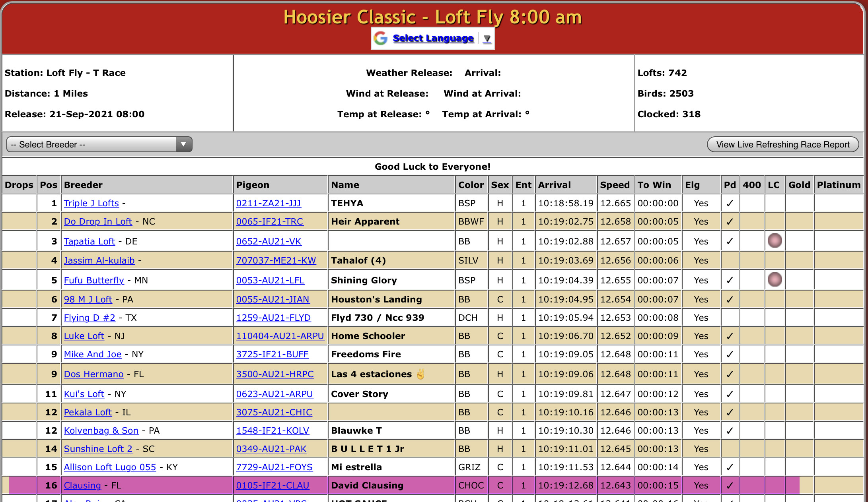Click the Pd checkmark in 98 M J Loft row

730,300
